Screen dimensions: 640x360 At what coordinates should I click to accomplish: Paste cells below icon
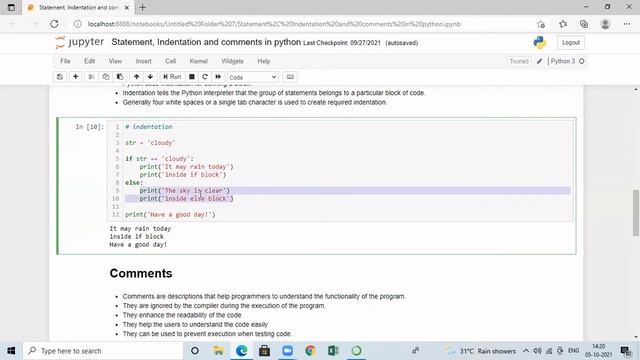(x=120, y=77)
